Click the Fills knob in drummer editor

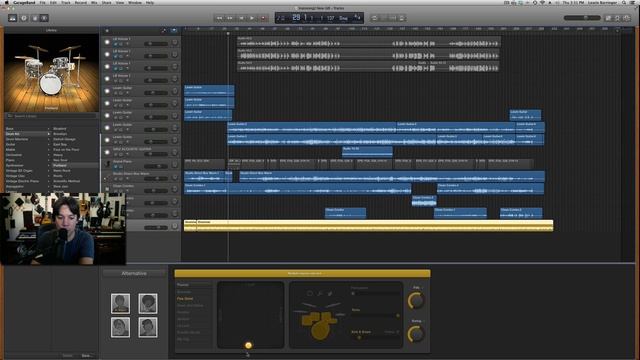pyautogui.click(x=416, y=301)
